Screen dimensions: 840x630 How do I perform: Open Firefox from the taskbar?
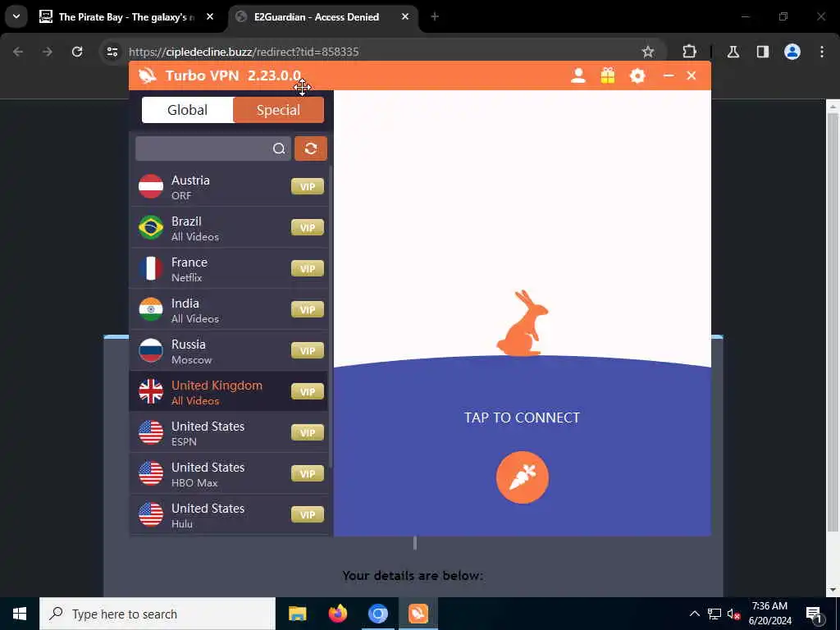pyautogui.click(x=337, y=614)
